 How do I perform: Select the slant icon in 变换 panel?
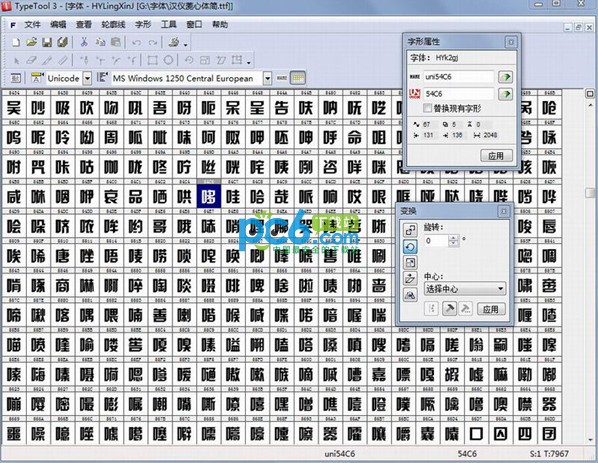point(410,279)
